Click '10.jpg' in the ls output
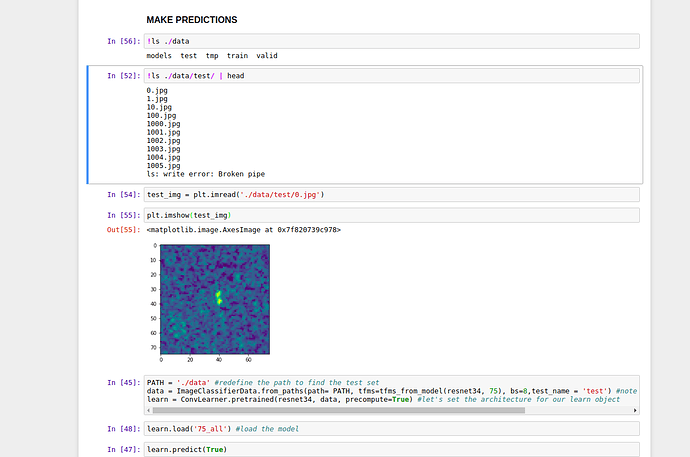This screenshot has height=457, width=690. (x=159, y=107)
